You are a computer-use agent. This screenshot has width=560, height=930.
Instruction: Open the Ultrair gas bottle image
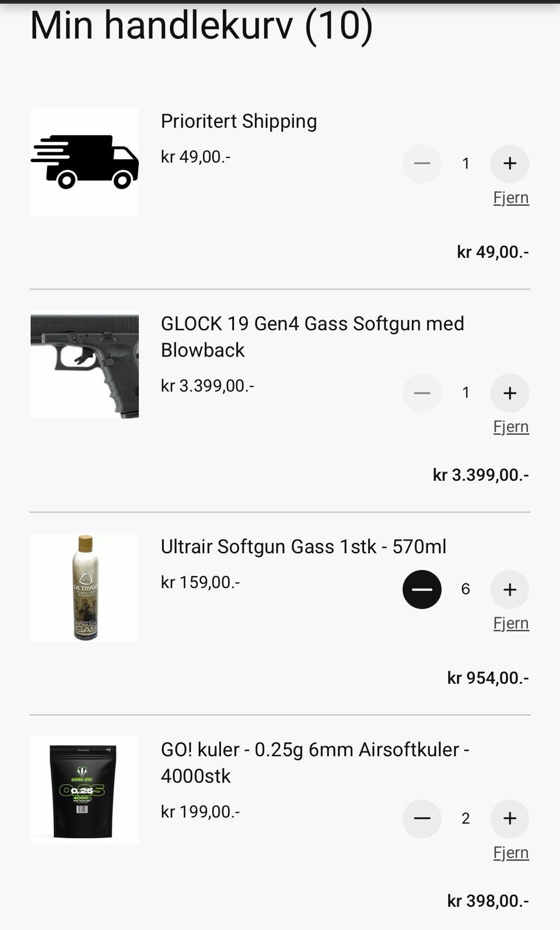(85, 588)
